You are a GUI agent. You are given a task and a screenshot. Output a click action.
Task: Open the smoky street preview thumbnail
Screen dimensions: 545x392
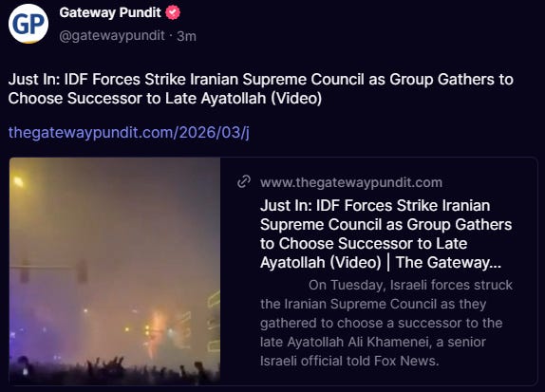click(x=115, y=271)
